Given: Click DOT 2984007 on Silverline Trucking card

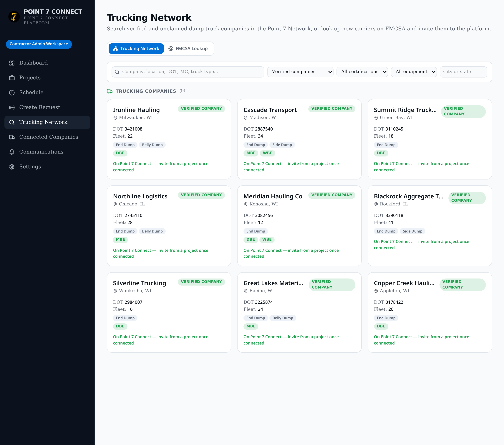Looking at the screenshot, I should point(128,302).
